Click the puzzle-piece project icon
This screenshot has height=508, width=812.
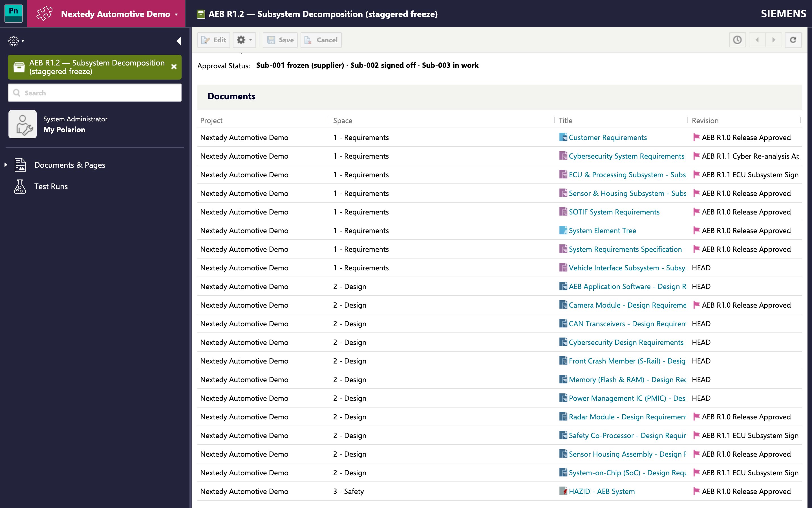pos(44,14)
